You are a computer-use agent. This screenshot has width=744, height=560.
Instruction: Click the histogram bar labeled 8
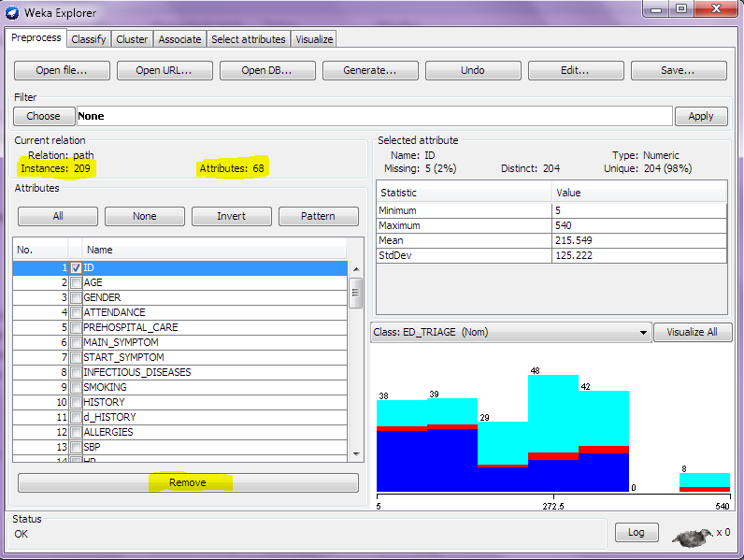click(705, 482)
